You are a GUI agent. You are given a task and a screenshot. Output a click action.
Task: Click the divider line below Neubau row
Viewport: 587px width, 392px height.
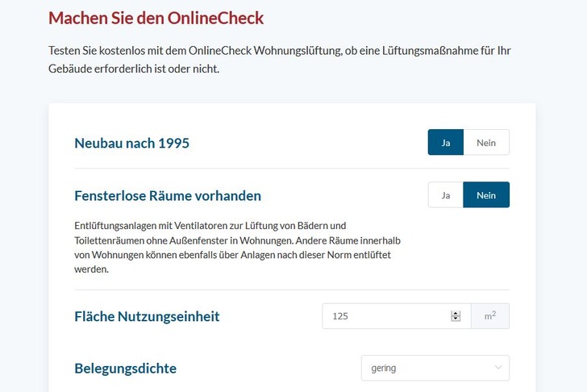tap(292, 169)
